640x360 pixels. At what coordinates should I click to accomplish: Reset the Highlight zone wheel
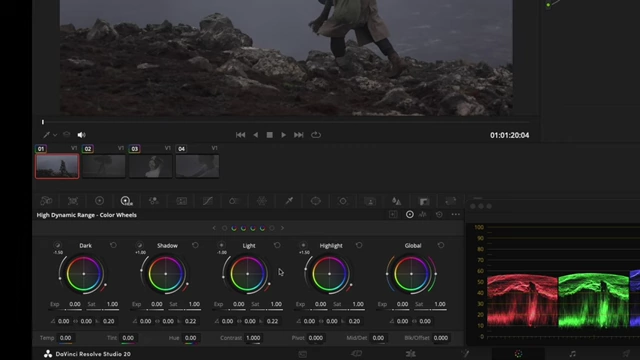click(359, 245)
